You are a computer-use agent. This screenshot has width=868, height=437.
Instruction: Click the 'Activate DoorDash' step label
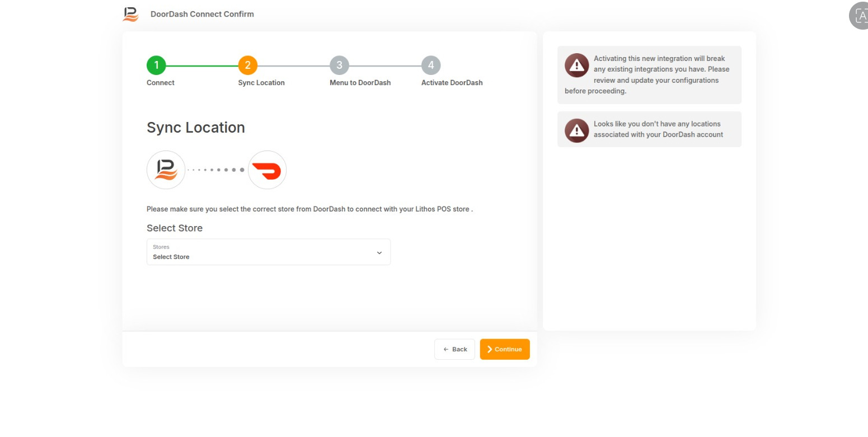452,83
